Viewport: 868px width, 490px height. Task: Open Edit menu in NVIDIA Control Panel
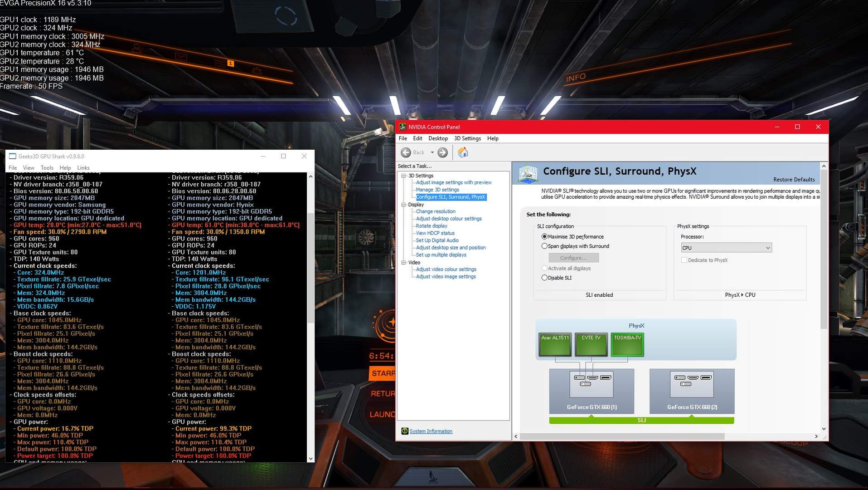point(417,138)
